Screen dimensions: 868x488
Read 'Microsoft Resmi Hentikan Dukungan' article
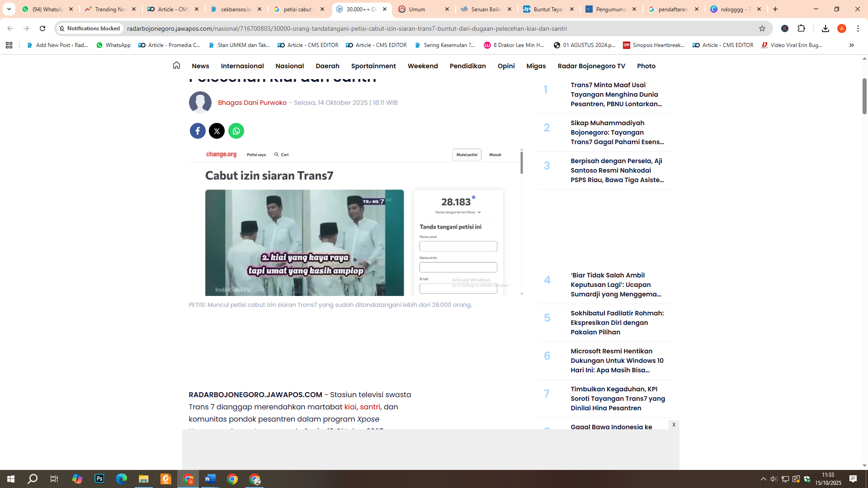click(x=617, y=361)
